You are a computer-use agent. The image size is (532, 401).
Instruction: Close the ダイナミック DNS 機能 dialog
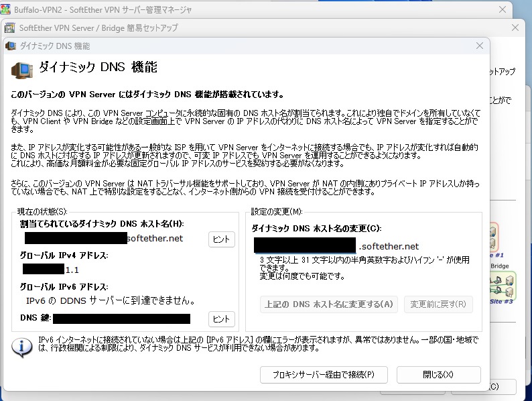480,46
